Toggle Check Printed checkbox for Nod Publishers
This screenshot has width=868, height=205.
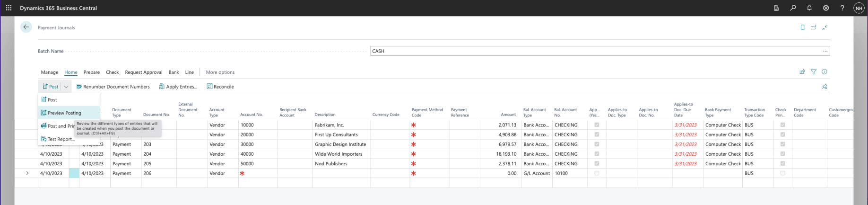[x=782, y=164]
